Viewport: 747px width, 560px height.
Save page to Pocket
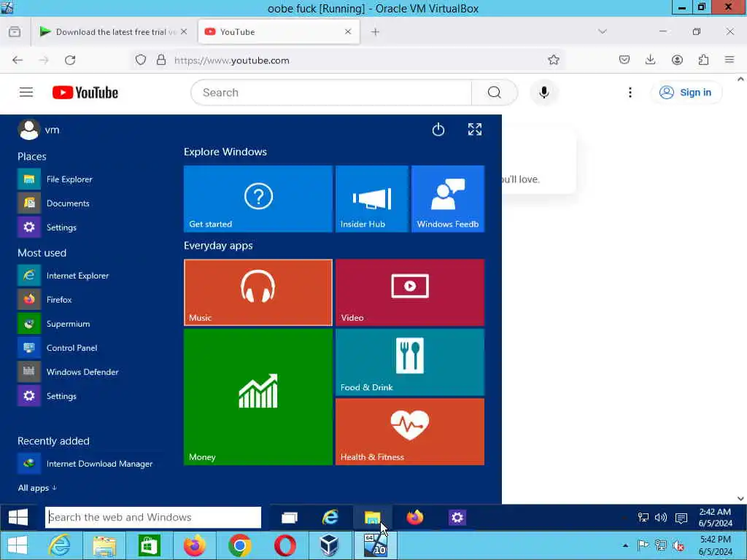tap(624, 60)
